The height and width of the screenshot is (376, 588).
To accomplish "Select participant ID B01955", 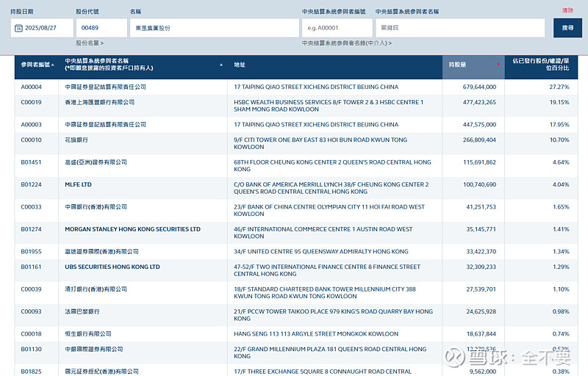I will coord(31,252).
